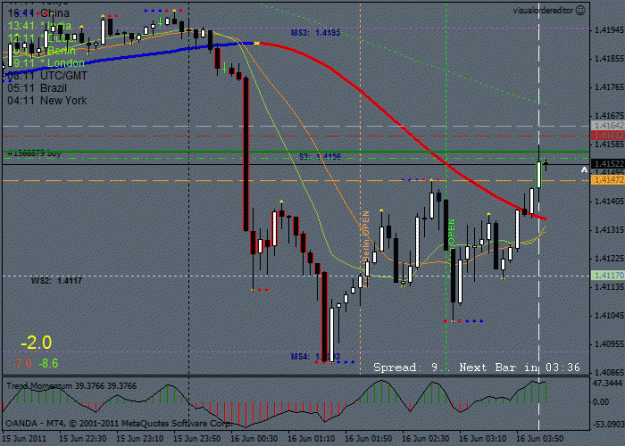Click the gray 1.41642 price tag

pyautogui.click(x=608, y=126)
